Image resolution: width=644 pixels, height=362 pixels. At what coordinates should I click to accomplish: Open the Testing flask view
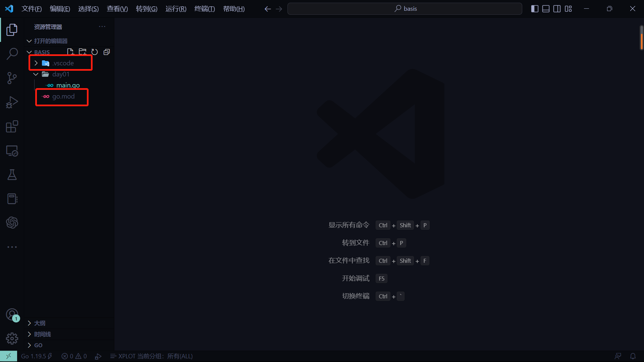[12, 175]
